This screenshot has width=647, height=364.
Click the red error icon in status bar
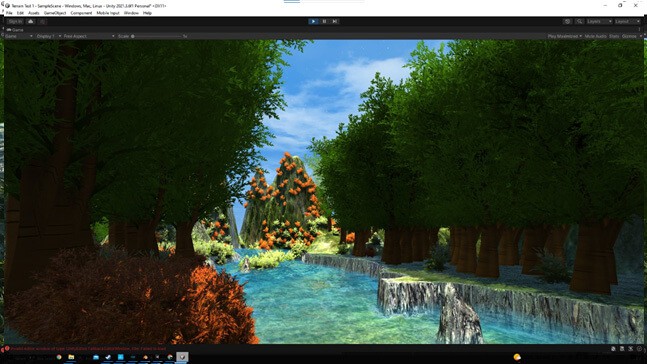click(x=7, y=349)
